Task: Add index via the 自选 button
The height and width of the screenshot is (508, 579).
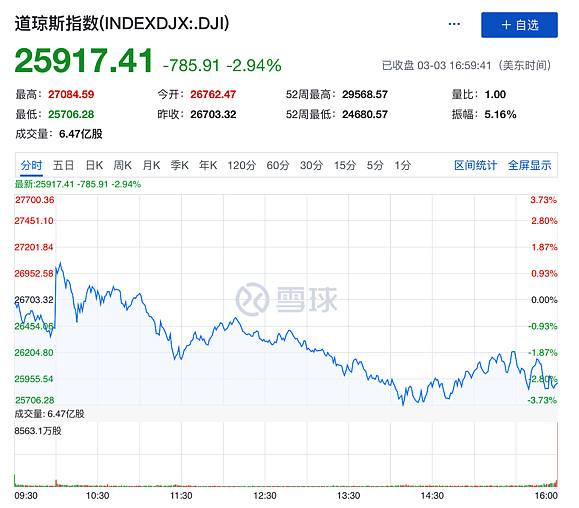Action: point(519,25)
